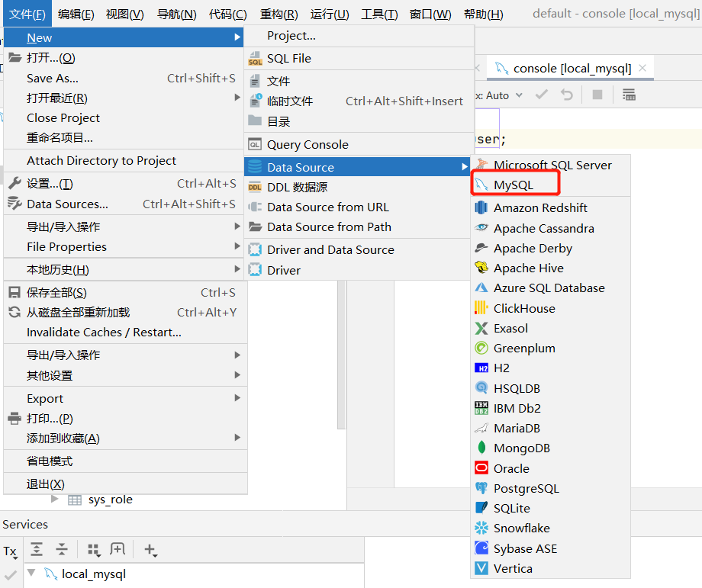Select Apache Cassandra data source

pyautogui.click(x=551, y=228)
